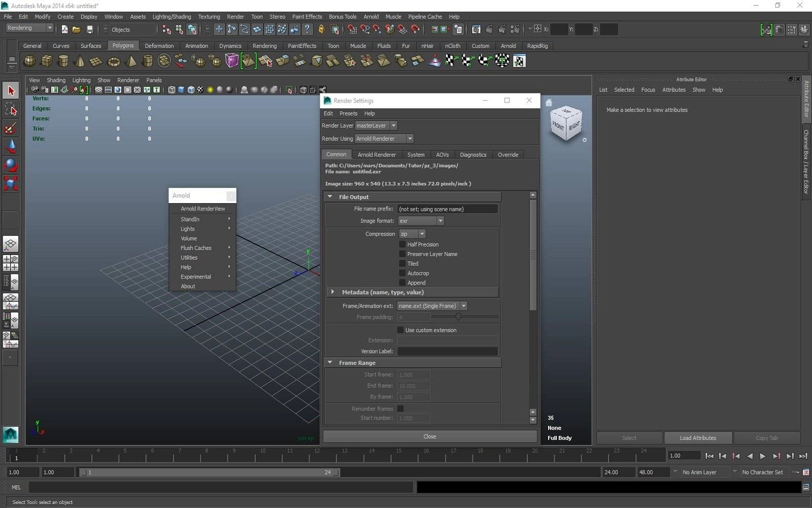Viewport: 812px width, 508px height.
Task: Select the single perspective view layout
Action: 11,244
